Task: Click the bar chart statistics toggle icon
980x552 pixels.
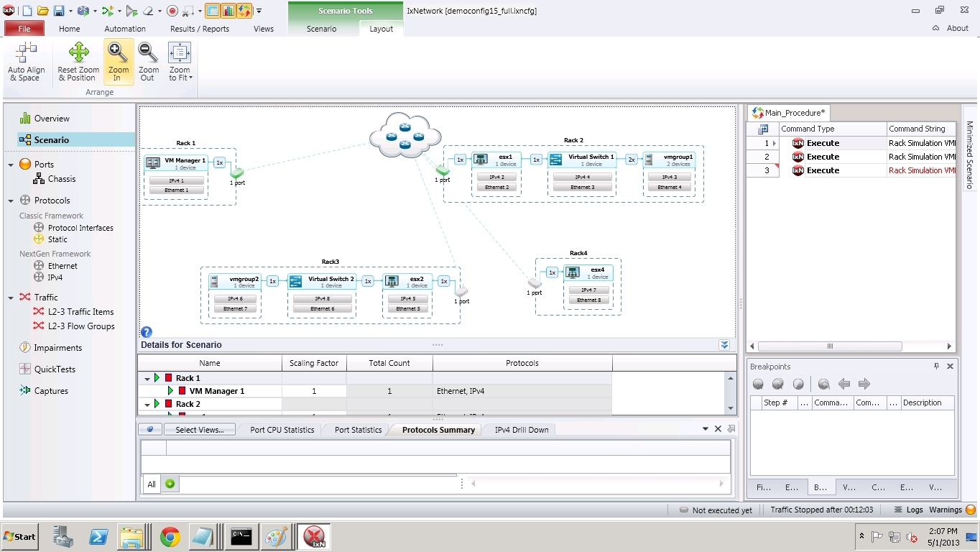Action: (x=228, y=11)
